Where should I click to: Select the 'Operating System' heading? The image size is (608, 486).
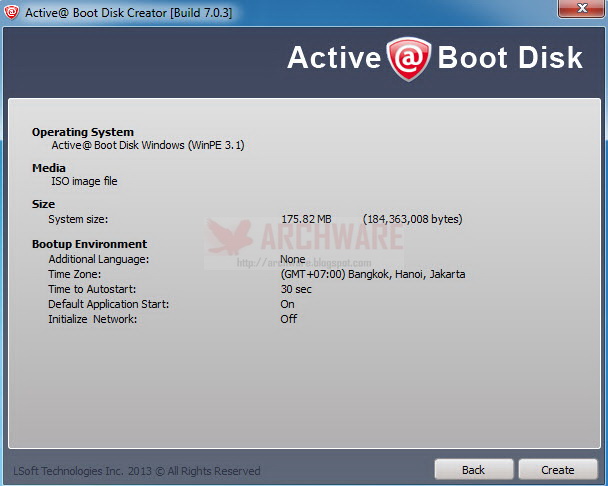[83, 132]
